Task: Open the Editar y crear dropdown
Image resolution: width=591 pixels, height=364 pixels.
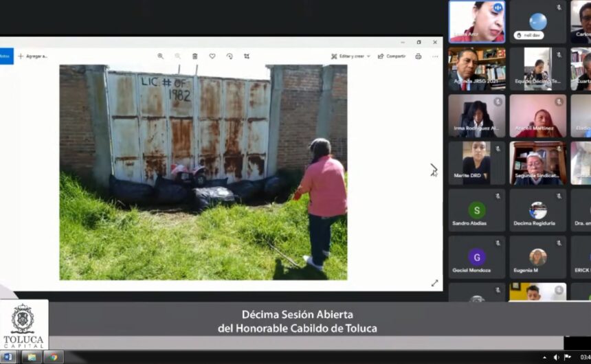Action: click(350, 56)
